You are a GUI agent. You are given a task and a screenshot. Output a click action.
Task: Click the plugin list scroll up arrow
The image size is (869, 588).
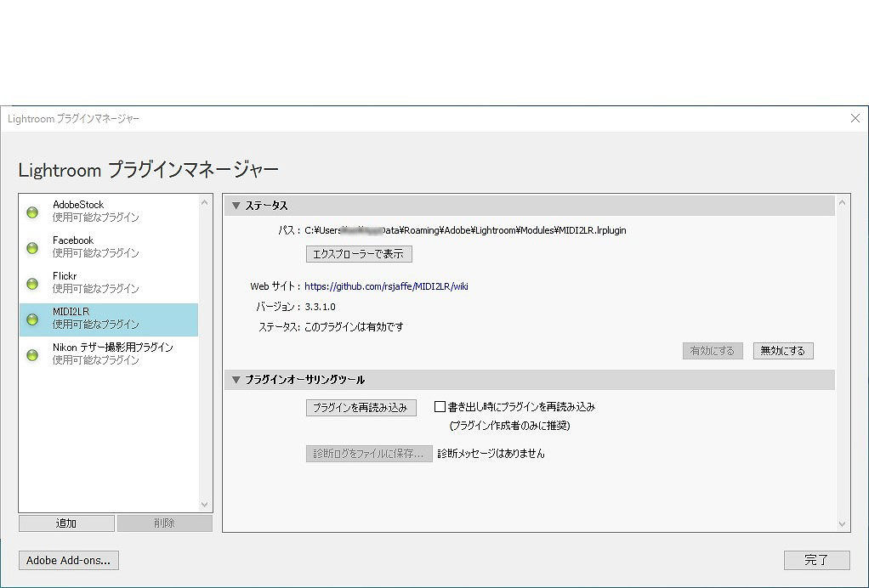pos(205,202)
